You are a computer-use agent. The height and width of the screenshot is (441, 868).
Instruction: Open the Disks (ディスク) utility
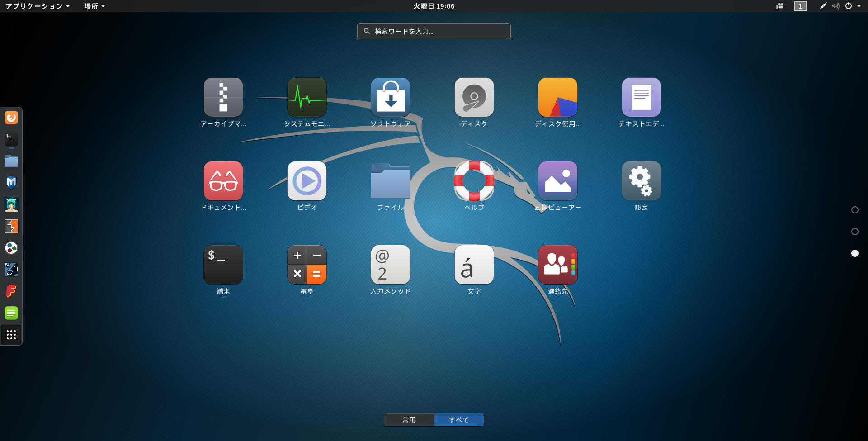[x=474, y=97]
